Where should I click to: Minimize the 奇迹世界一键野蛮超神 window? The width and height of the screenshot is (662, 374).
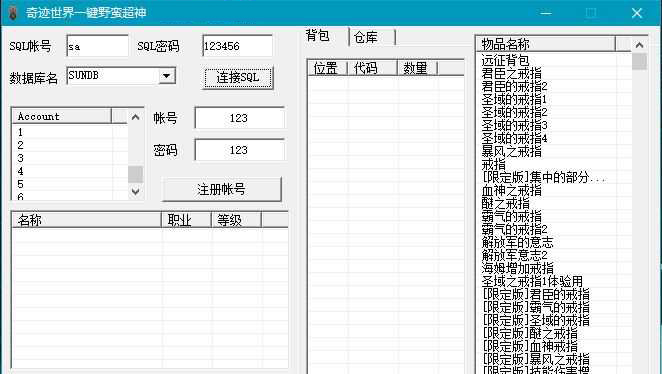coord(546,13)
